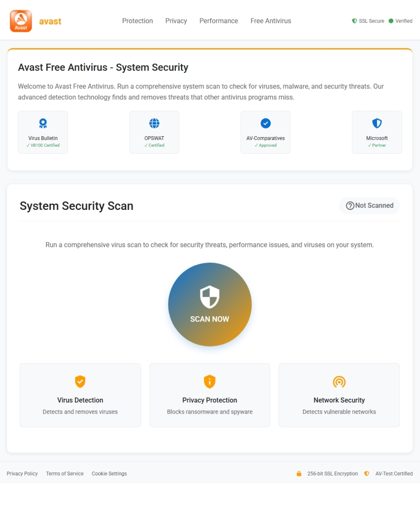The width and height of the screenshot is (420, 517).
Task: Click the Not Scanned status badge
Action: (369, 206)
